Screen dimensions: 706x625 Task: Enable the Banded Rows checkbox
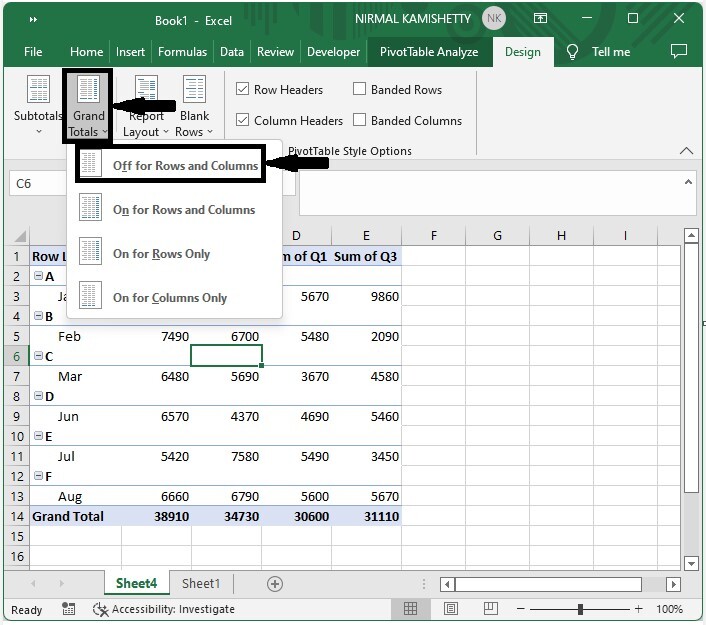pos(359,89)
